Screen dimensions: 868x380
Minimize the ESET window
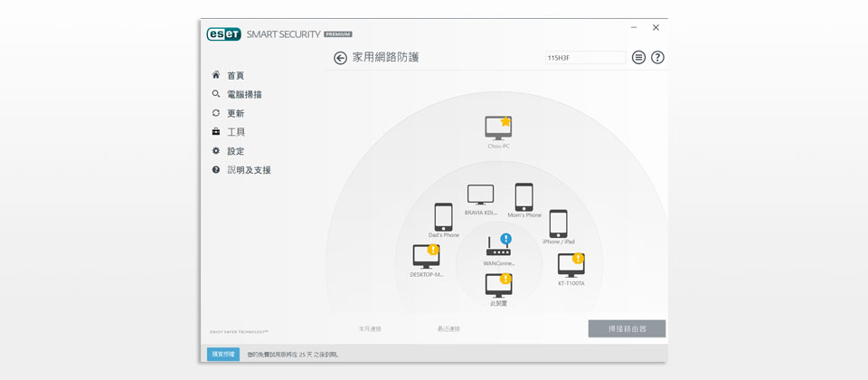(634, 27)
